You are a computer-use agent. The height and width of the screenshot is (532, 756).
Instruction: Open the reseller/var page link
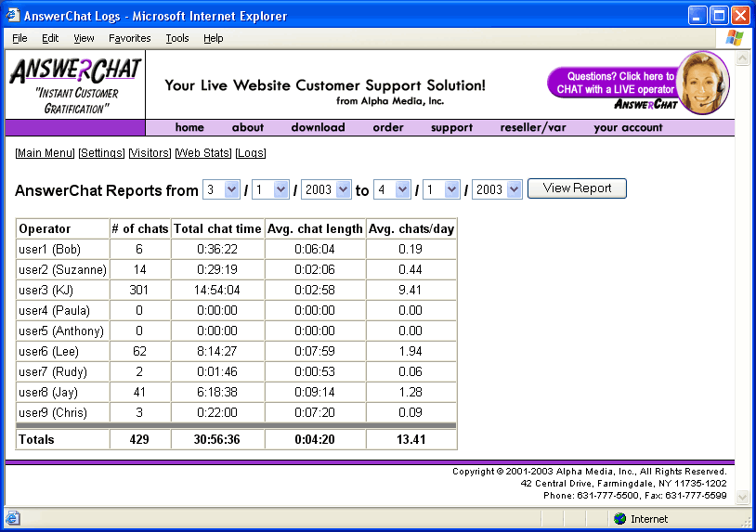pos(533,127)
